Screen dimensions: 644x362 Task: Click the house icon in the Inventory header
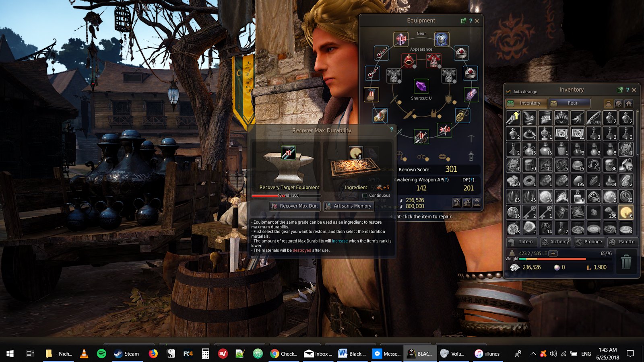tap(629, 103)
